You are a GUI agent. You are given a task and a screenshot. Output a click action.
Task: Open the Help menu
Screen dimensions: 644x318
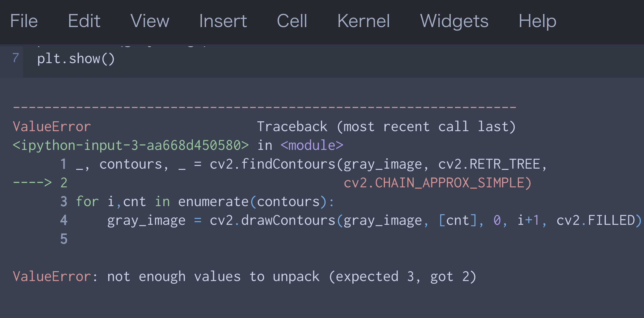coord(537,21)
